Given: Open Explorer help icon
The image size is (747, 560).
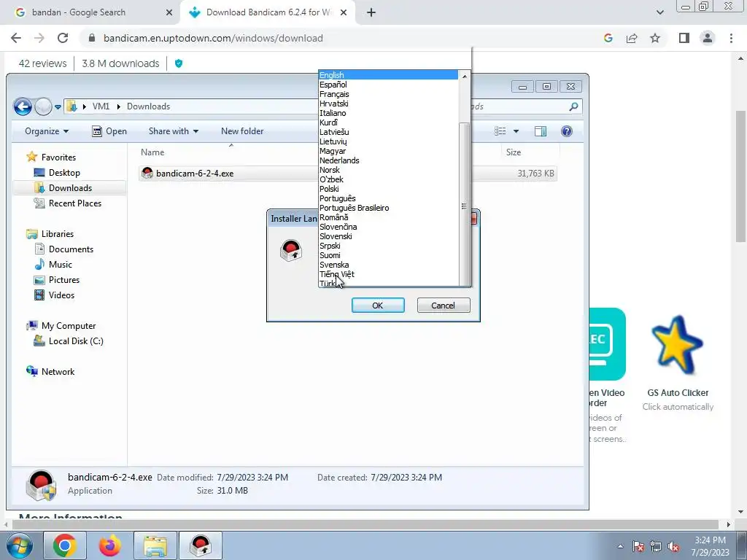Looking at the screenshot, I should (566, 131).
